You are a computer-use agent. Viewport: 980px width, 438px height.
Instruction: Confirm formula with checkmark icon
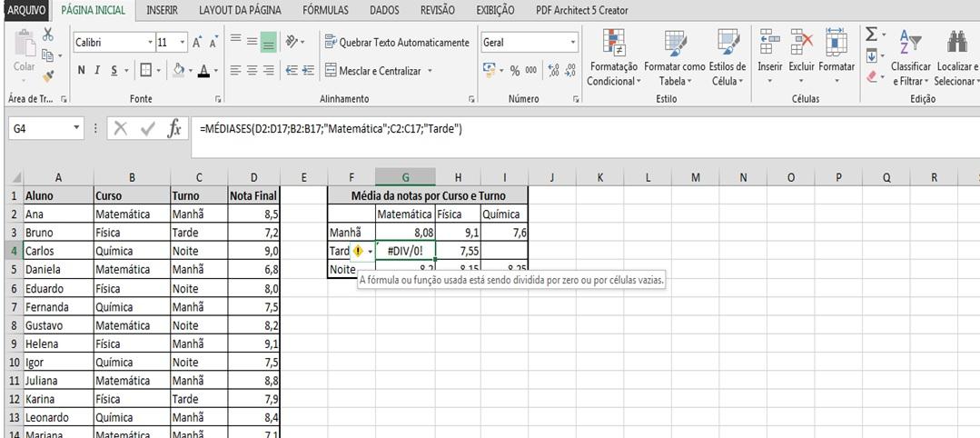[148, 129]
